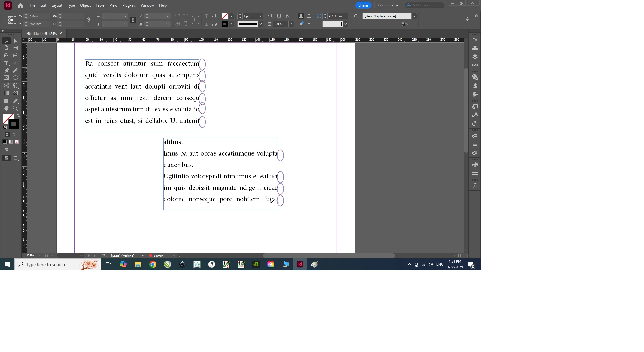Open the Object menu
This screenshot has width=644, height=352.
tap(85, 5)
